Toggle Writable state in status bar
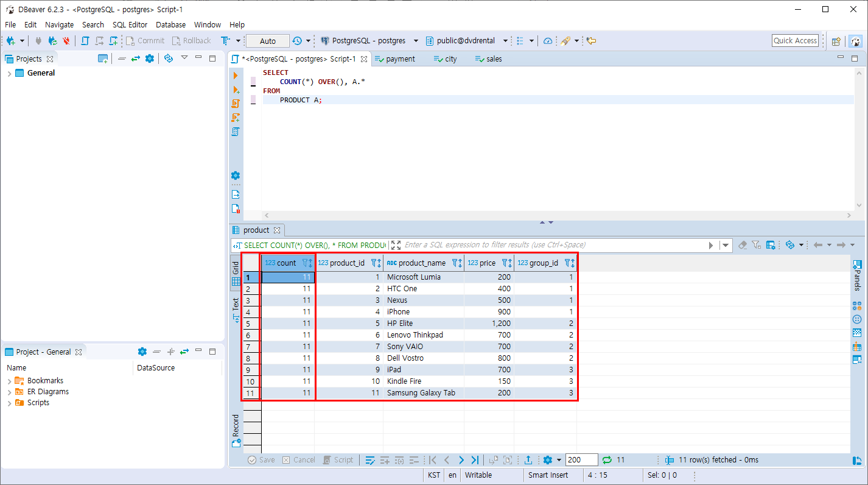This screenshot has width=868, height=485. [478, 475]
